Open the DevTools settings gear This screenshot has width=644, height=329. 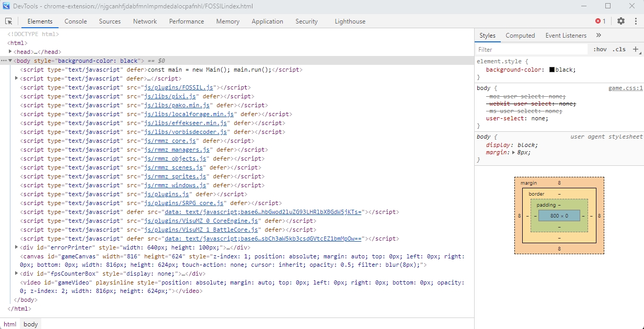[621, 21]
